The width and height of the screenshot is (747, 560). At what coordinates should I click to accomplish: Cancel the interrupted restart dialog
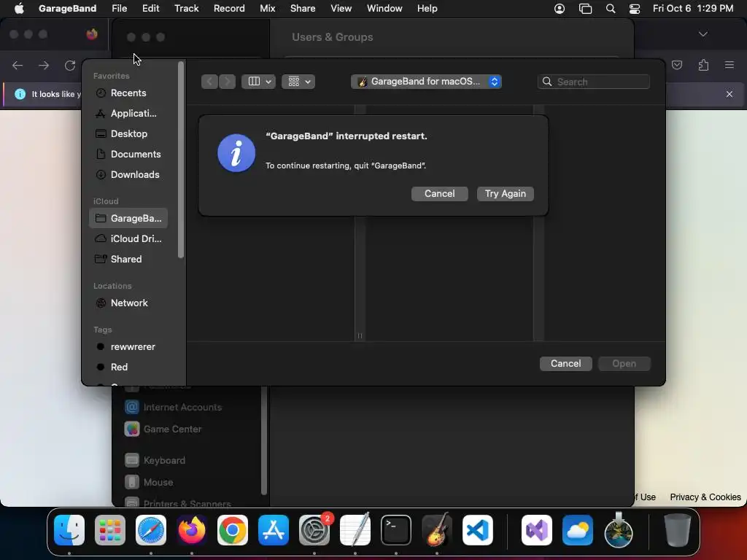point(439,194)
